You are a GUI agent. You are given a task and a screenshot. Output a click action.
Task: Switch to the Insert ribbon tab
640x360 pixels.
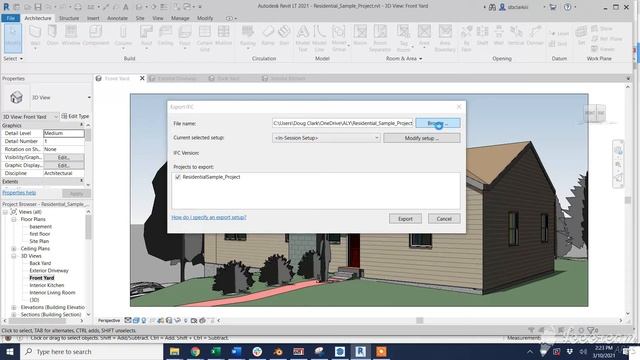pos(93,18)
